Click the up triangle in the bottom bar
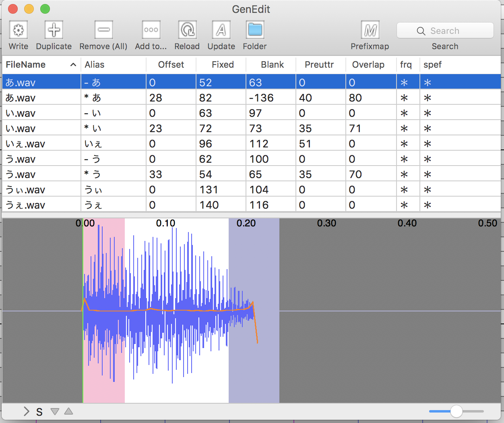Screen dimensions: 504x423 pos(69,411)
